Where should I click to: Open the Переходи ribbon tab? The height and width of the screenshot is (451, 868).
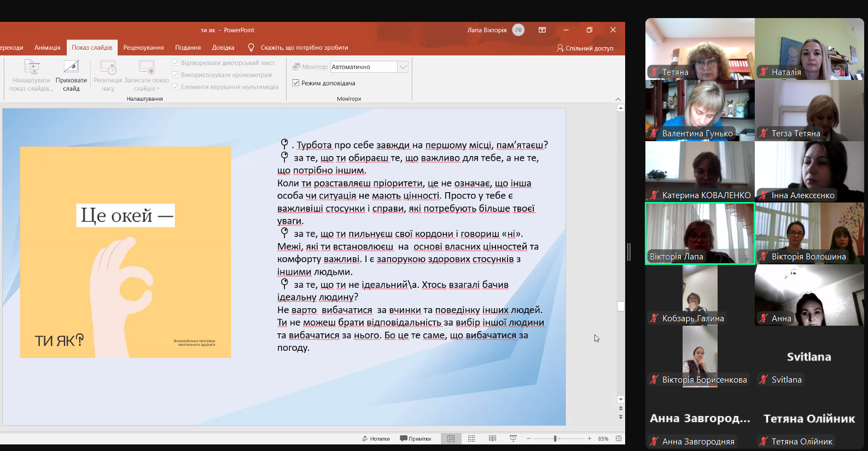click(11, 48)
